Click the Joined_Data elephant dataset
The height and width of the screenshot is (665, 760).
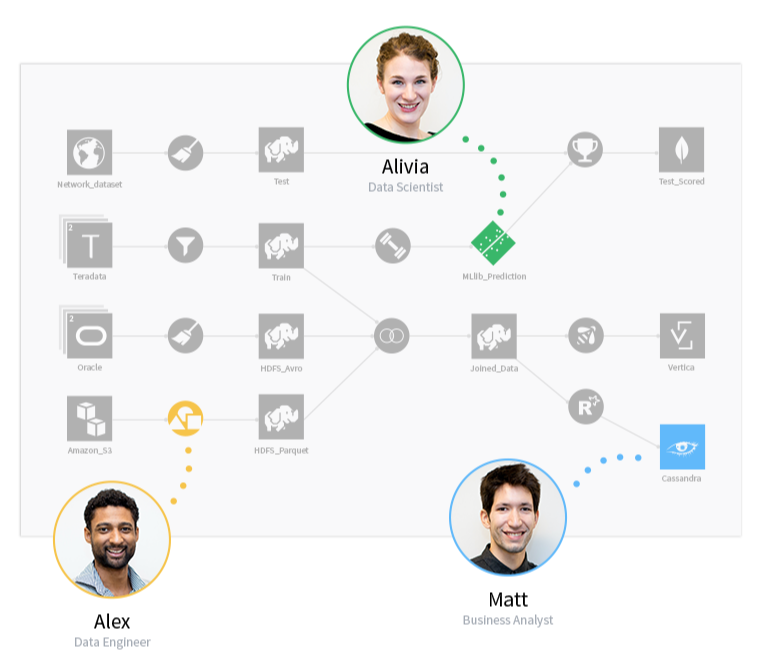(x=494, y=336)
